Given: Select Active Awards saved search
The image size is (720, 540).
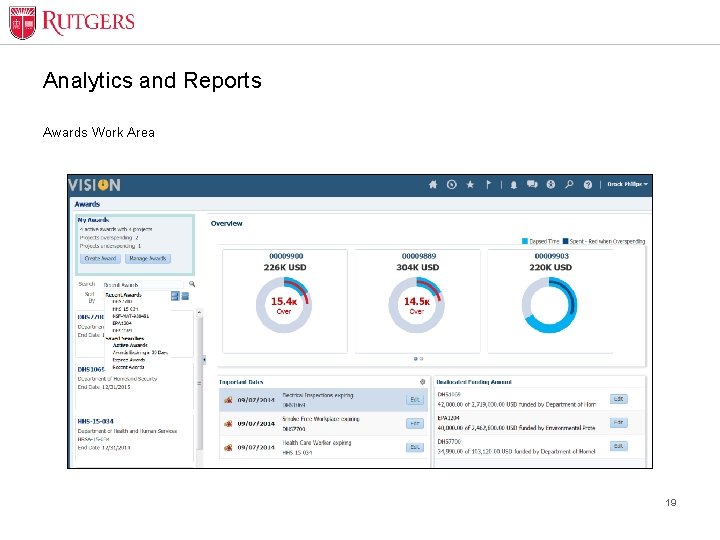Looking at the screenshot, I should click(x=130, y=345).
